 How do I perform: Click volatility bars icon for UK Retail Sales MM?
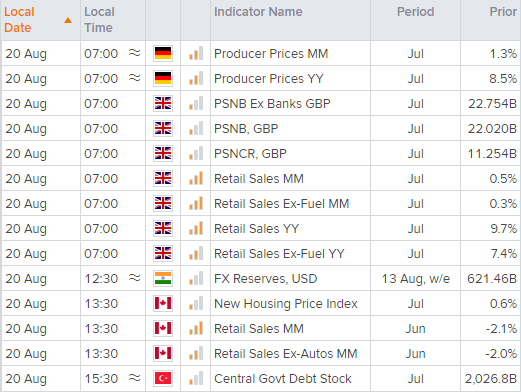tap(196, 178)
